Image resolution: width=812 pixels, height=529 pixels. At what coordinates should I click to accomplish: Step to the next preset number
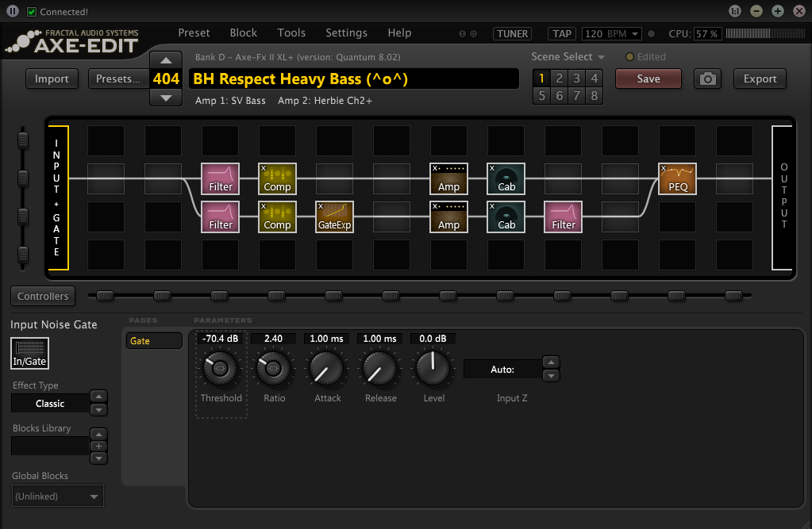(166, 98)
